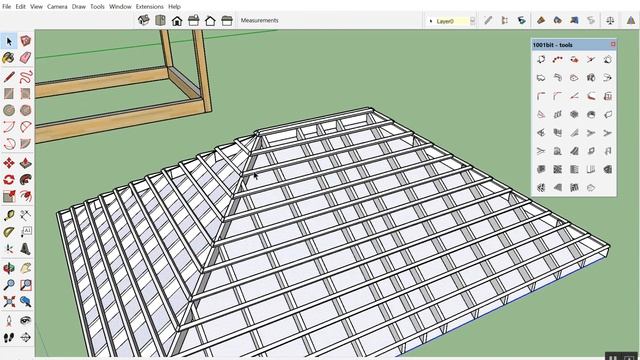640x360 pixels.
Task: Activate the Orbit camera tool
Action: [9, 268]
